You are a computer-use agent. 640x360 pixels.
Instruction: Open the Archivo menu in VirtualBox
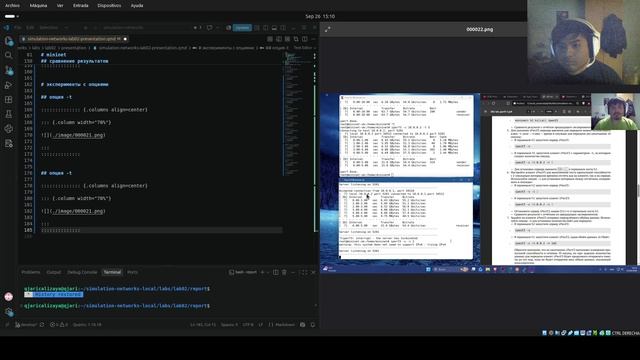click(x=12, y=6)
